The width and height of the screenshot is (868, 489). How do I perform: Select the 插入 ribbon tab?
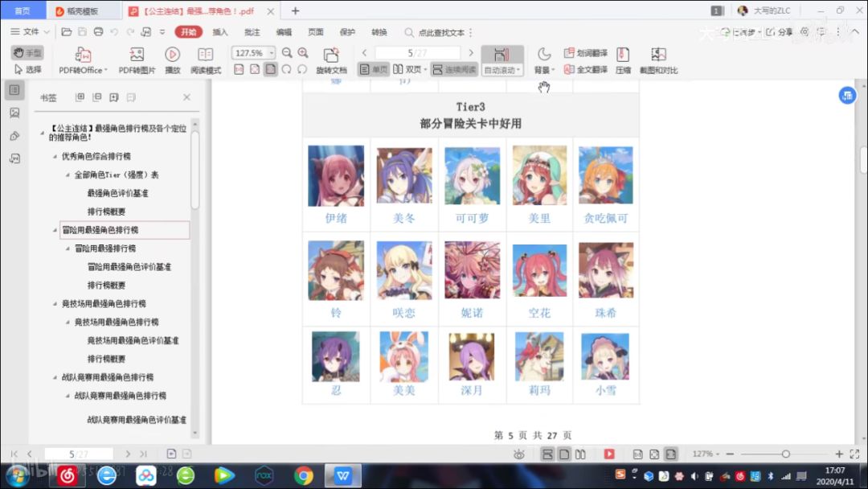(219, 32)
